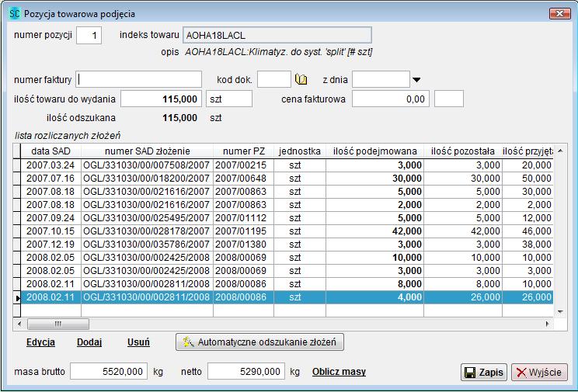The height and width of the screenshot is (392, 578).
Task: Click scroll up arrow of table
Action: (560, 151)
